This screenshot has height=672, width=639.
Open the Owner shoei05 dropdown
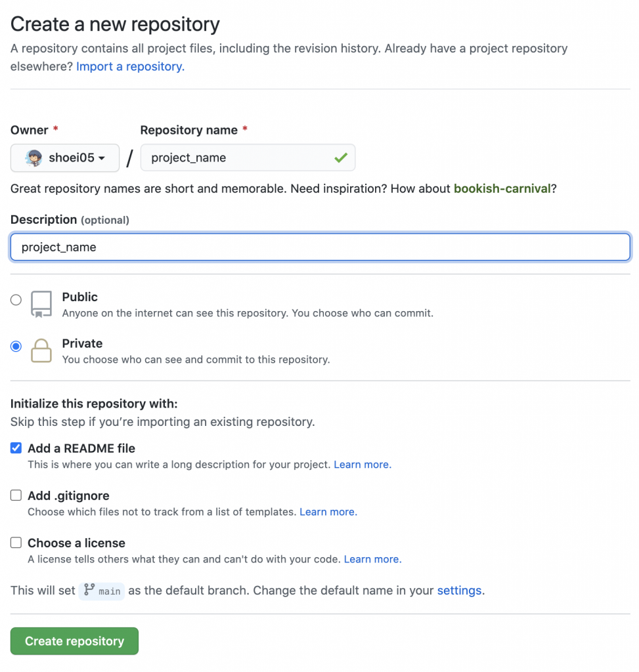pos(65,158)
